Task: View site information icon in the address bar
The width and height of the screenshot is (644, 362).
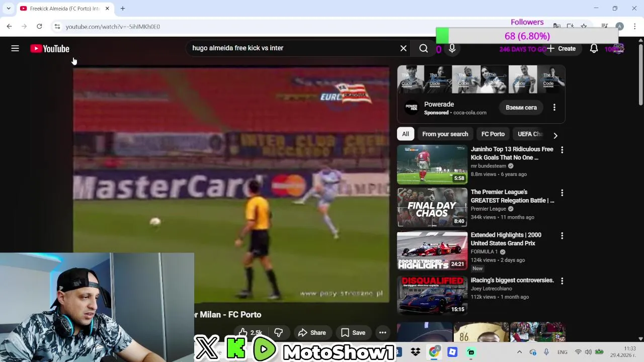Action: click(x=57, y=27)
